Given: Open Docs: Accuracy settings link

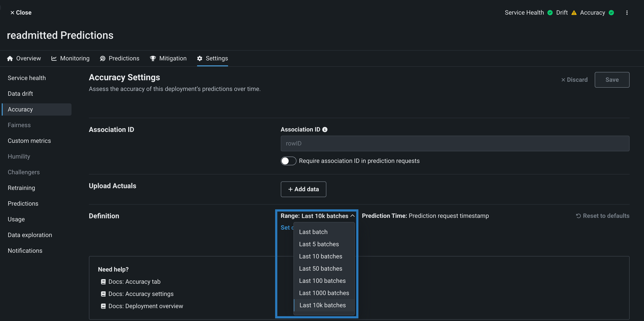Looking at the screenshot, I should coord(141,294).
